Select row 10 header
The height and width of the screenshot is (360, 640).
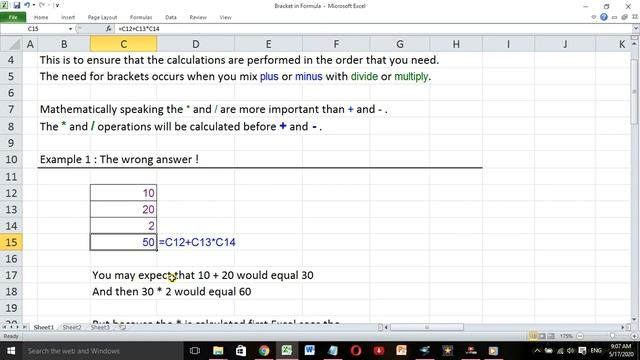point(11,159)
